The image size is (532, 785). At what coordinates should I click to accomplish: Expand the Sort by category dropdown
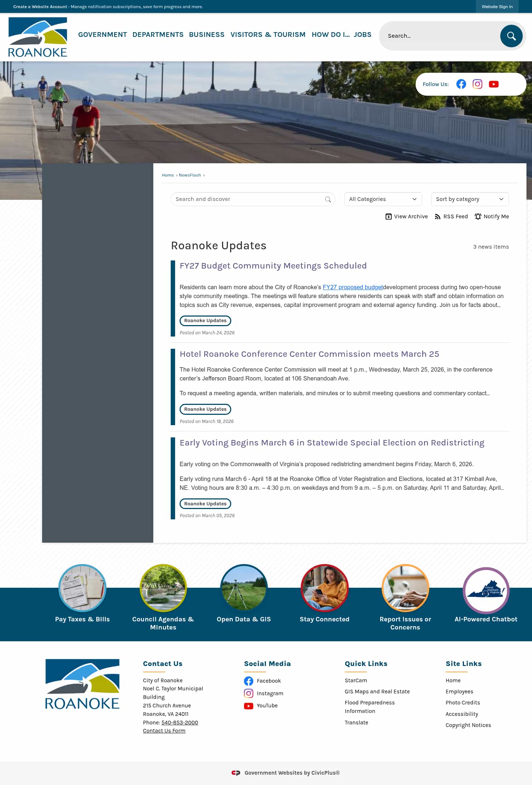(470, 199)
